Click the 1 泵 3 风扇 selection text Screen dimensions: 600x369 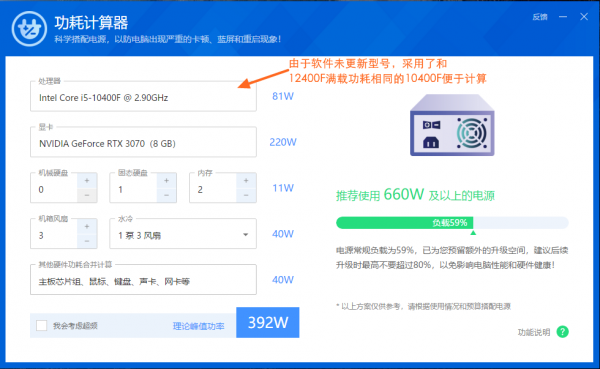(x=140, y=235)
